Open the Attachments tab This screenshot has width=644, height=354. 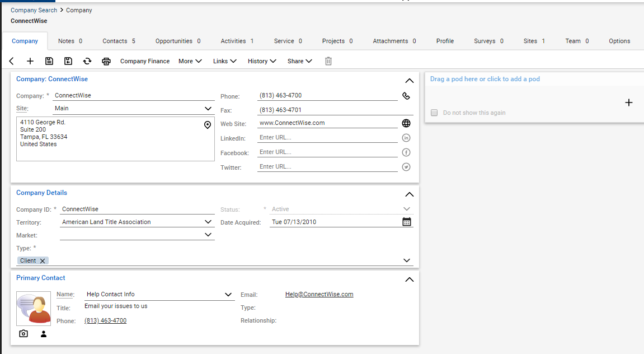click(x=394, y=41)
